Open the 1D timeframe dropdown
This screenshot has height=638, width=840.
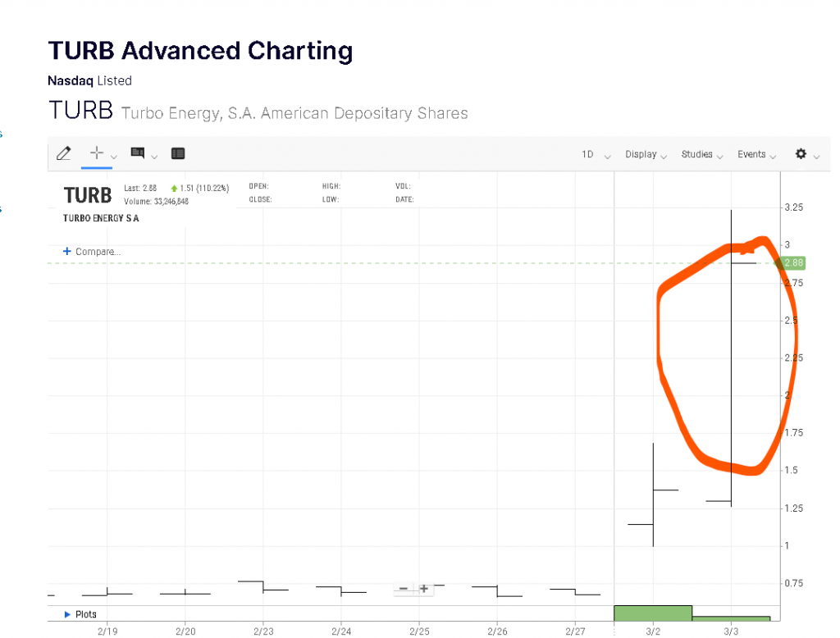click(x=596, y=154)
